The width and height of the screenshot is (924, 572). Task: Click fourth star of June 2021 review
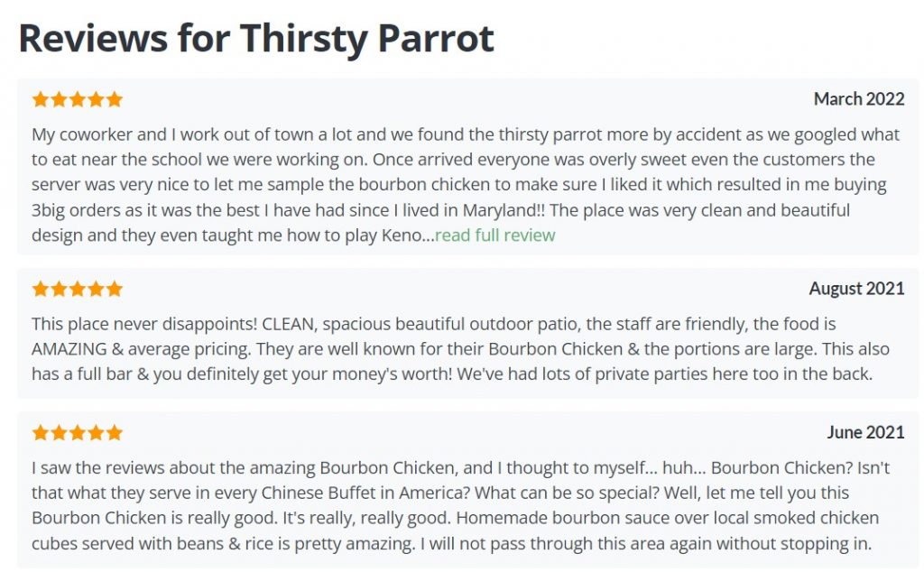click(96, 433)
